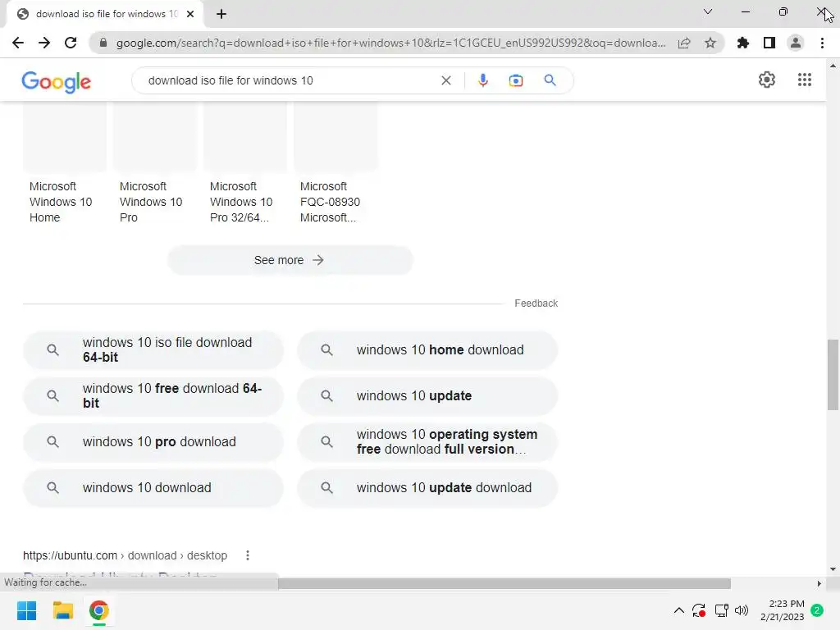This screenshot has height=630, width=840.
Task: Open the sync tray icon with red dot
Action: [x=699, y=610]
